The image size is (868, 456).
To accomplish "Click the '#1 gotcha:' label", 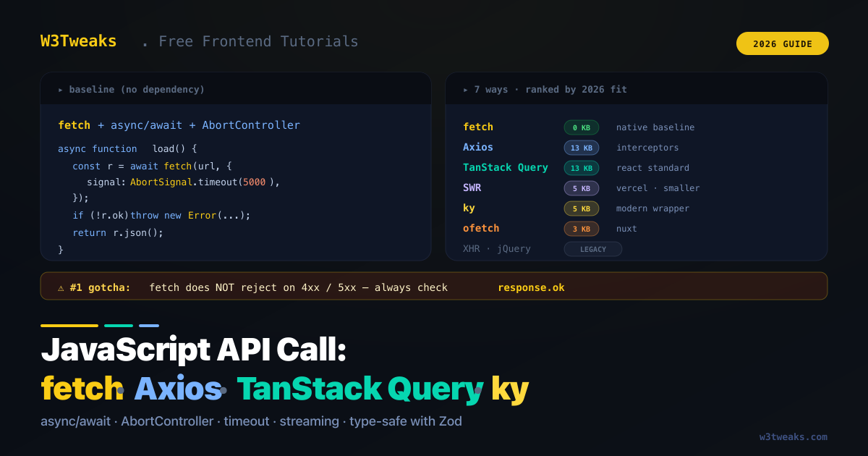I will [x=100, y=287].
